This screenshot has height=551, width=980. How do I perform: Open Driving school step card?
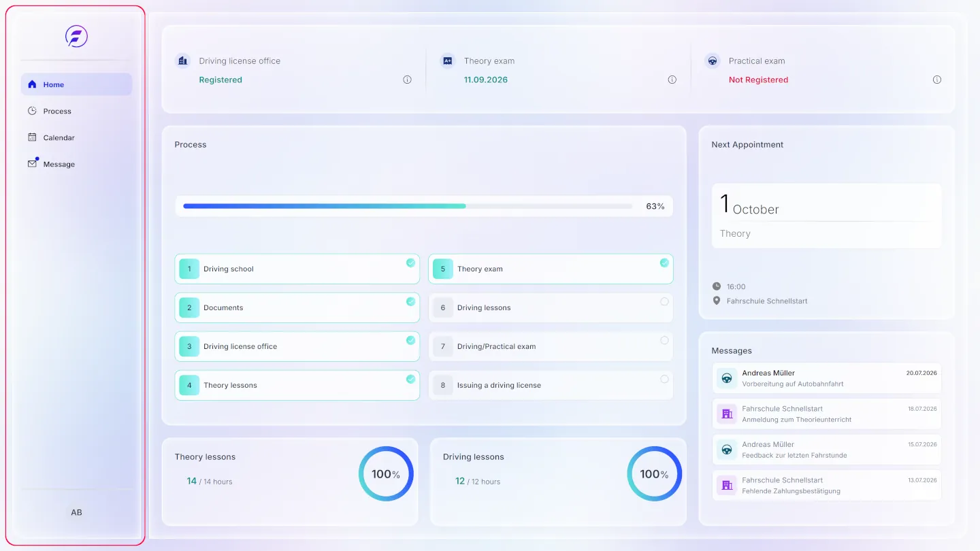(297, 269)
